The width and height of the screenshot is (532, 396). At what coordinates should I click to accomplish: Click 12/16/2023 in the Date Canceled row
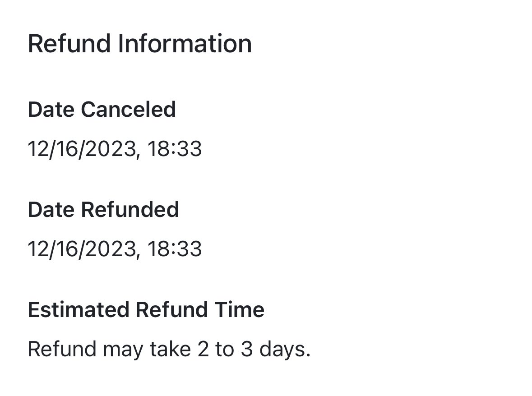[83, 149]
